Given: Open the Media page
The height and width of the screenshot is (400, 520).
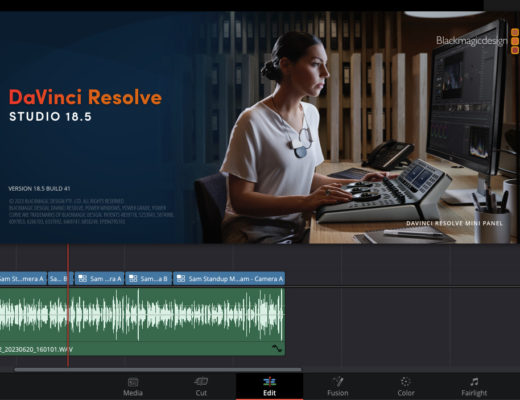Looking at the screenshot, I should [x=133, y=387].
